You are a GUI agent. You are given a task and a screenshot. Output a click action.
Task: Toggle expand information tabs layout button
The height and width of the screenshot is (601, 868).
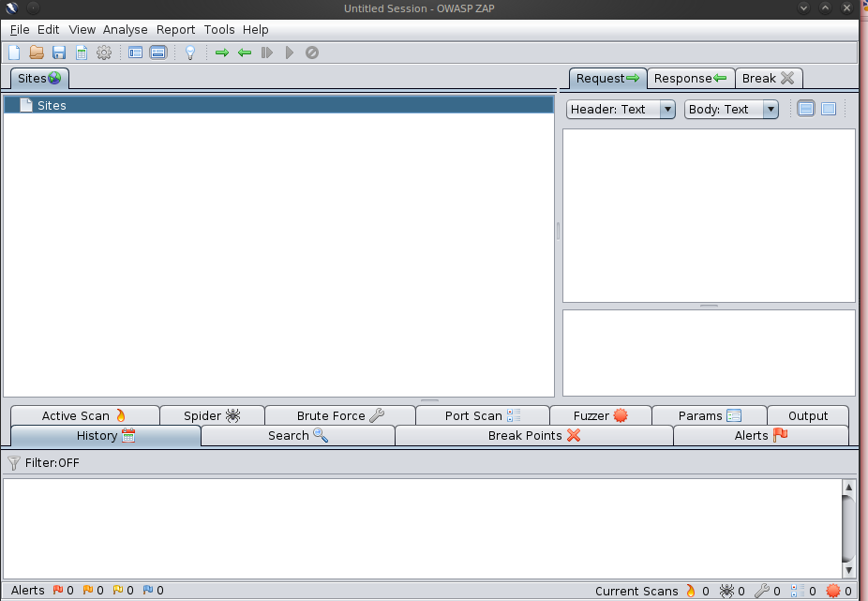click(158, 53)
